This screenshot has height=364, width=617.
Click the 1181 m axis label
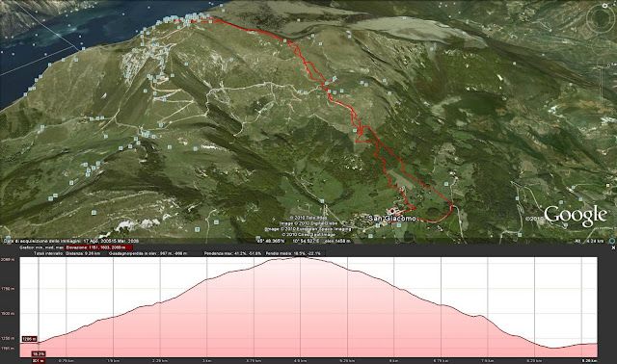coord(8,349)
